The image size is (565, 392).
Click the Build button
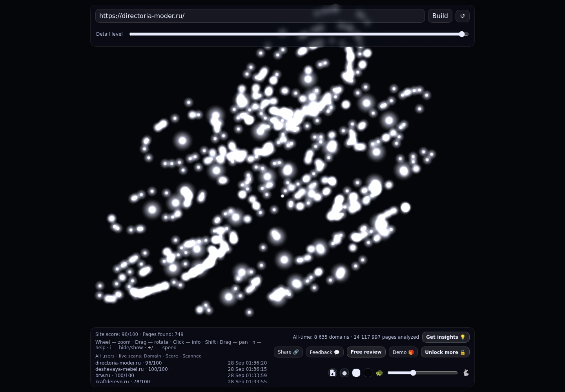(440, 16)
